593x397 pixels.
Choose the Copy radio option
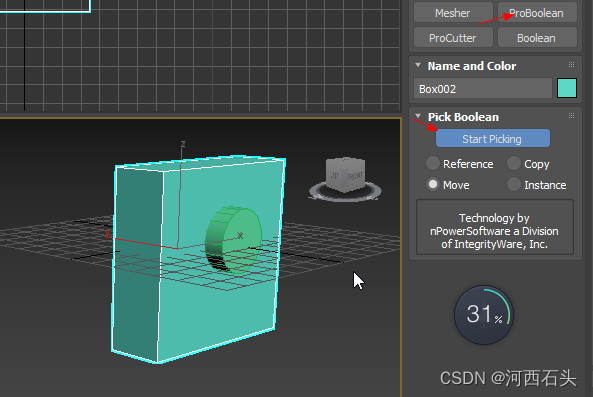click(528, 164)
